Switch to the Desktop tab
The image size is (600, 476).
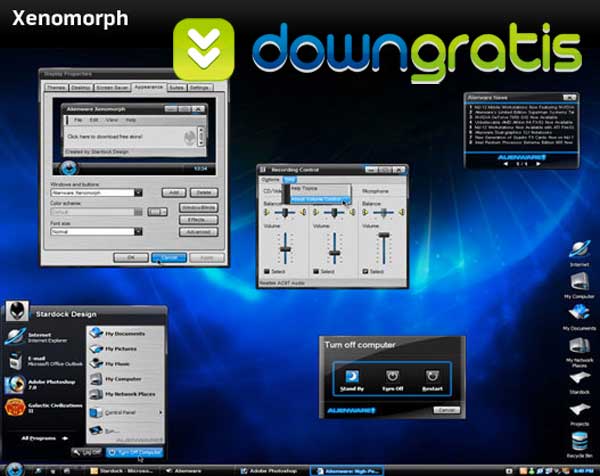(x=80, y=88)
